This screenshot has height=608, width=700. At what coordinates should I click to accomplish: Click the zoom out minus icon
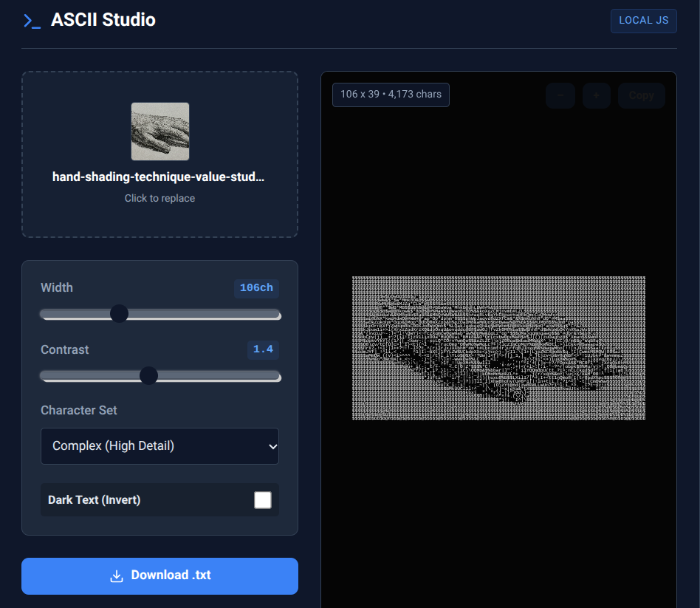(560, 95)
